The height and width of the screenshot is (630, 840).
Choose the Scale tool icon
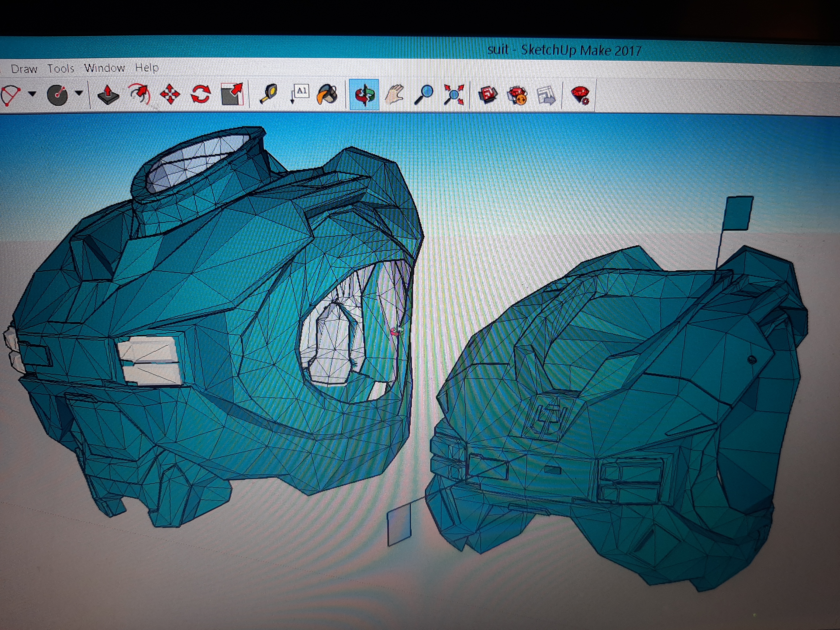232,94
